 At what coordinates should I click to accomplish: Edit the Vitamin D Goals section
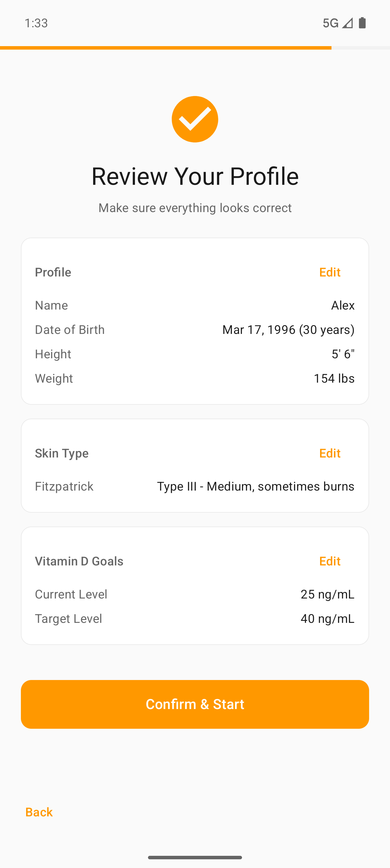tap(329, 561)
